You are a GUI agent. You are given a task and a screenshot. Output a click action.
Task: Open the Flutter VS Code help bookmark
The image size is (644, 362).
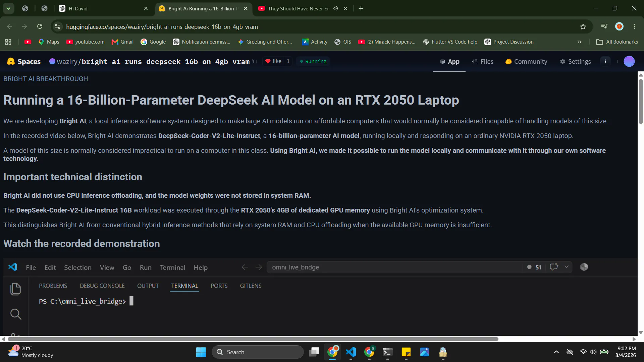pos(450,42)
